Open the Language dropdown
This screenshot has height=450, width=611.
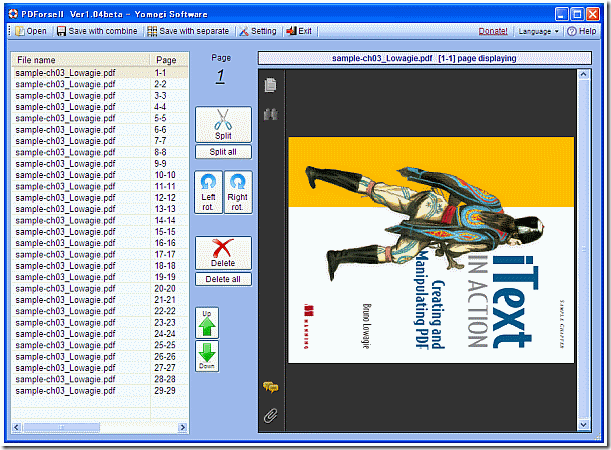538,31
